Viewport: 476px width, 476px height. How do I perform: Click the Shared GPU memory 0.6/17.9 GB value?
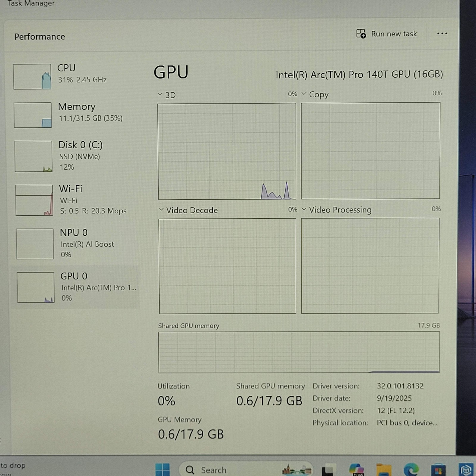[x=269, y=401]
